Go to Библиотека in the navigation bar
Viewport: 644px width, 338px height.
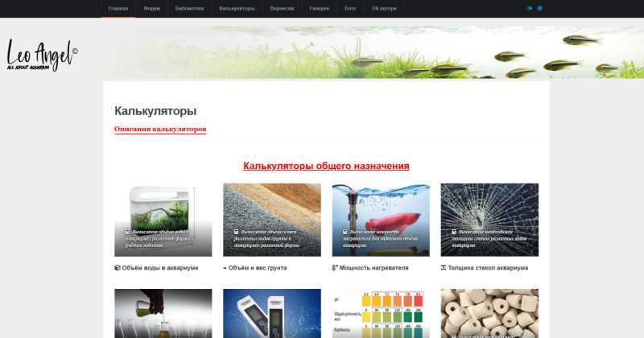189,8
